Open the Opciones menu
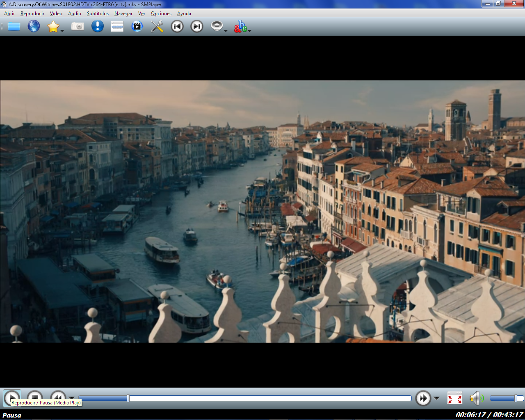Viewport: 525px width, 420px height. [161, 14]
